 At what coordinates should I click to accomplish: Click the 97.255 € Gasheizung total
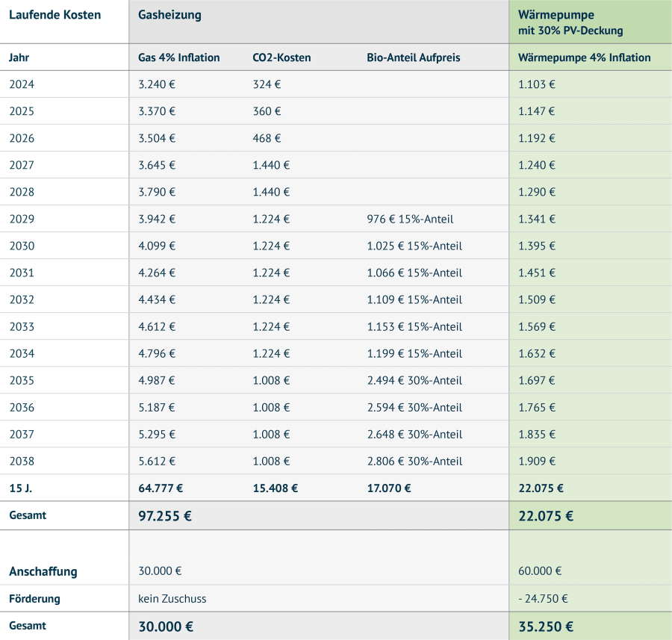click(165, 515)
